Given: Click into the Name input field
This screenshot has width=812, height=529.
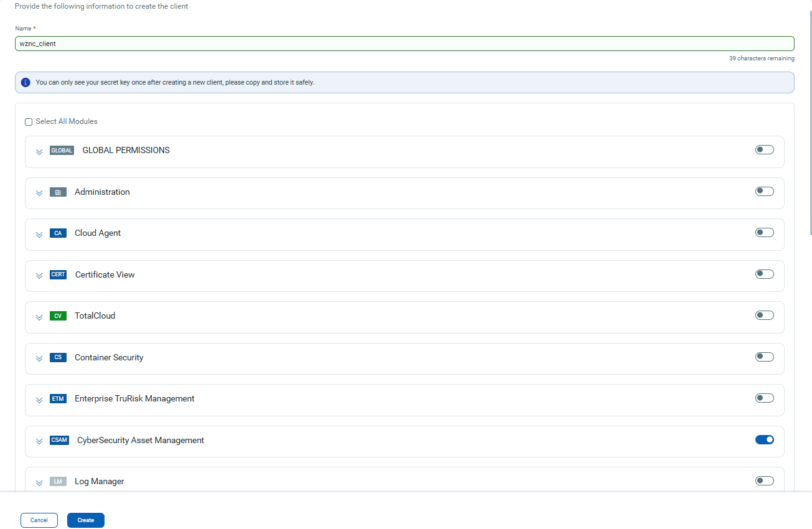Looking at the screenshot, I should [x=404, y=44].
